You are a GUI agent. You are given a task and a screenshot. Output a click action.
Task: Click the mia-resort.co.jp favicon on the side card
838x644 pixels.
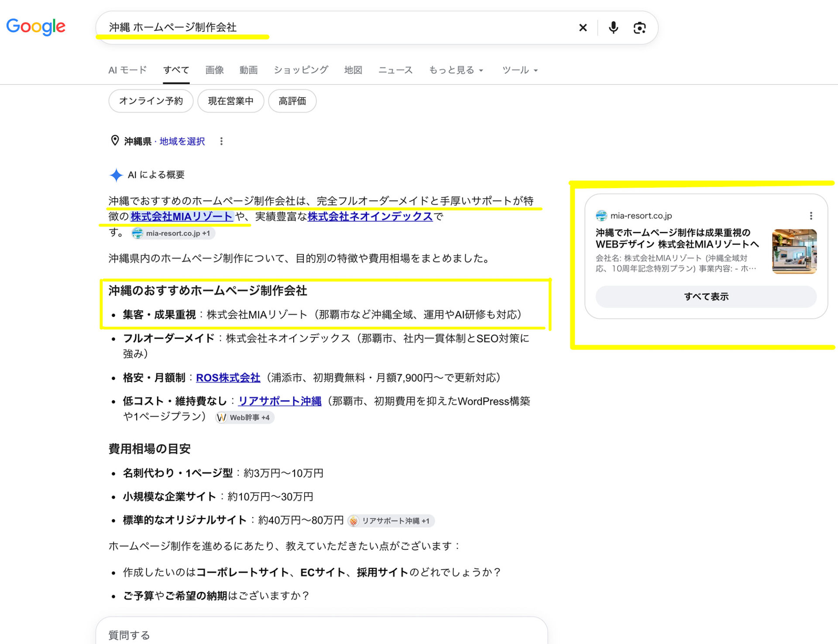point(601,216)
